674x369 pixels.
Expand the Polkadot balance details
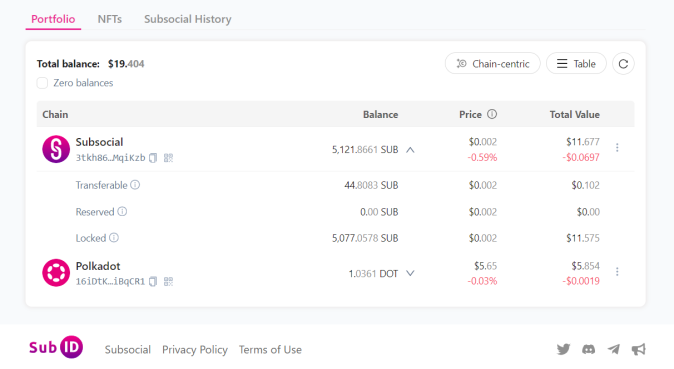click(x=411, y=274)
